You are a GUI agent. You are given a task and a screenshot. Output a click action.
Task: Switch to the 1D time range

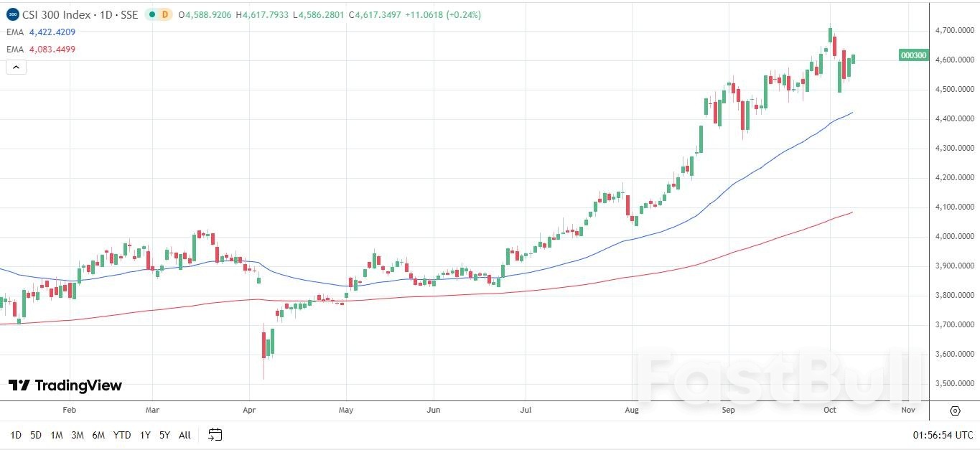(x=16, y=435)
